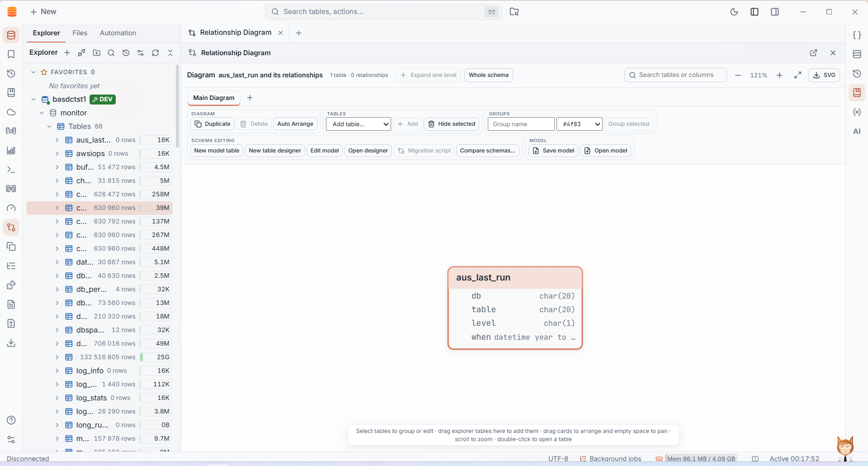Toggle dark mode moon icon

point(734,12)
